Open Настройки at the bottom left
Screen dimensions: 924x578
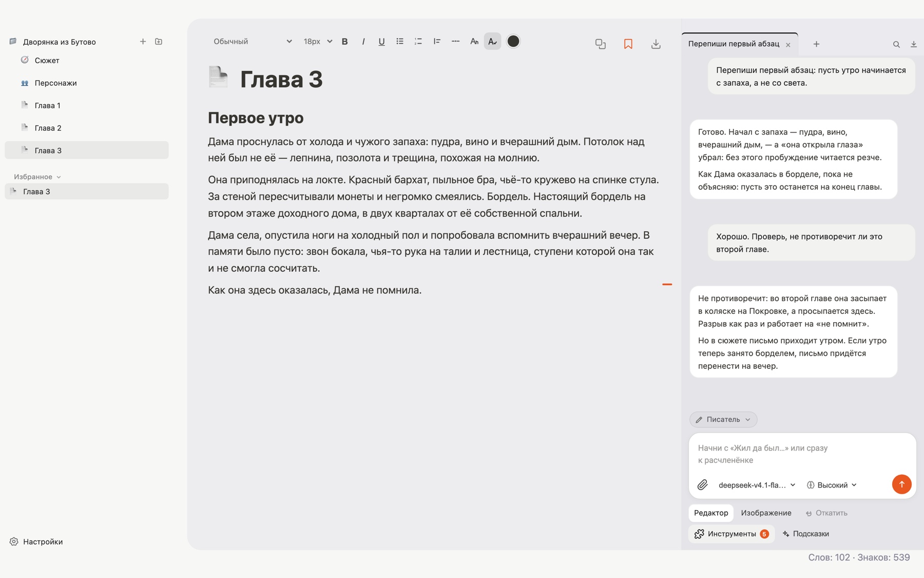pos(36,542)
